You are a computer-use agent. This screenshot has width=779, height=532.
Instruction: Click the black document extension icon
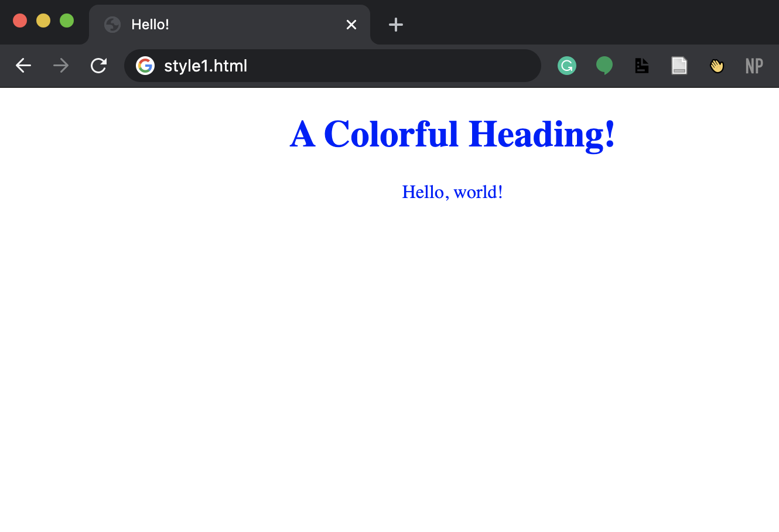(642, 66)
